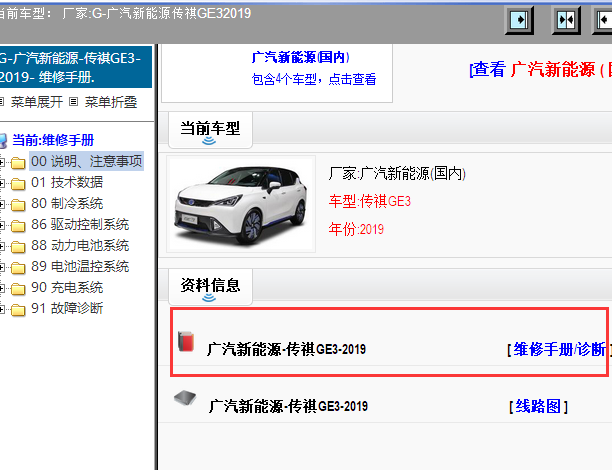Click folder icon of 01 技术数据

(x=18, y=183)
